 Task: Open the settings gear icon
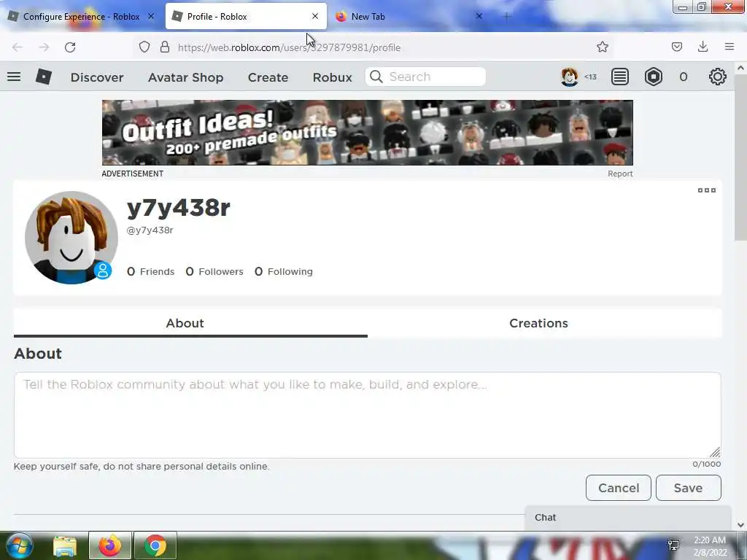(x=718, y=77)
